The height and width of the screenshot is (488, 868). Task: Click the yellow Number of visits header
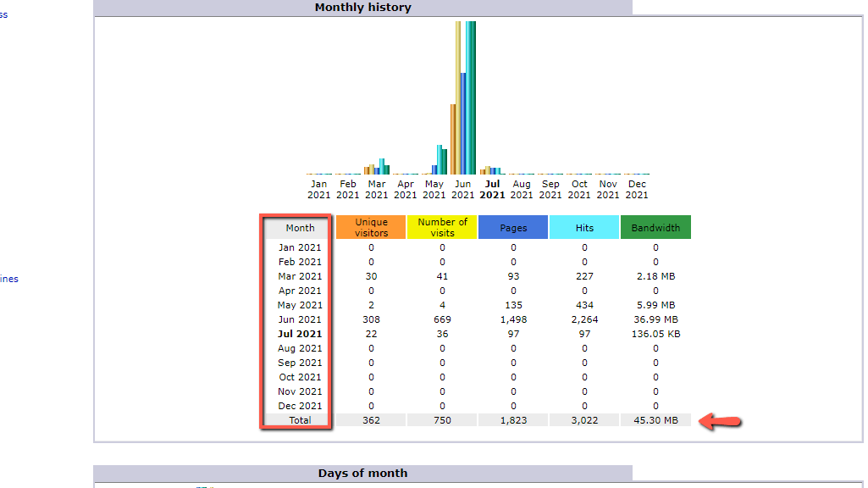[442, 227]
